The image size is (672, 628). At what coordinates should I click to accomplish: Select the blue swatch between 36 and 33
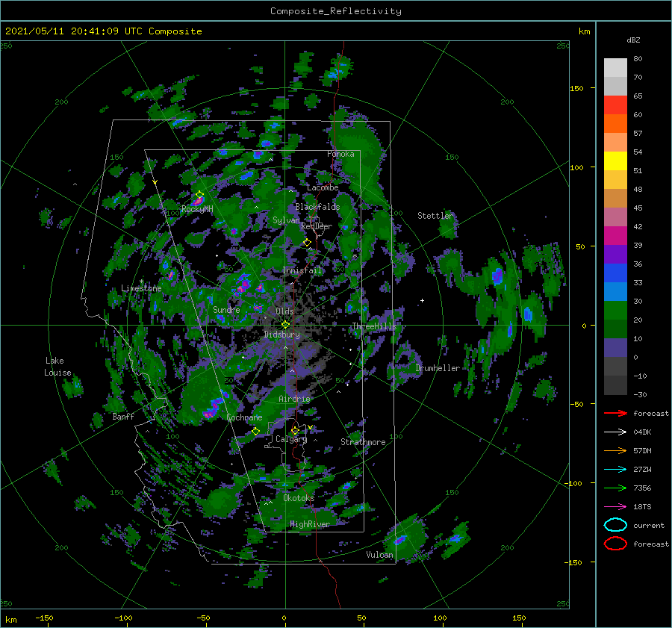coord(615,273)
